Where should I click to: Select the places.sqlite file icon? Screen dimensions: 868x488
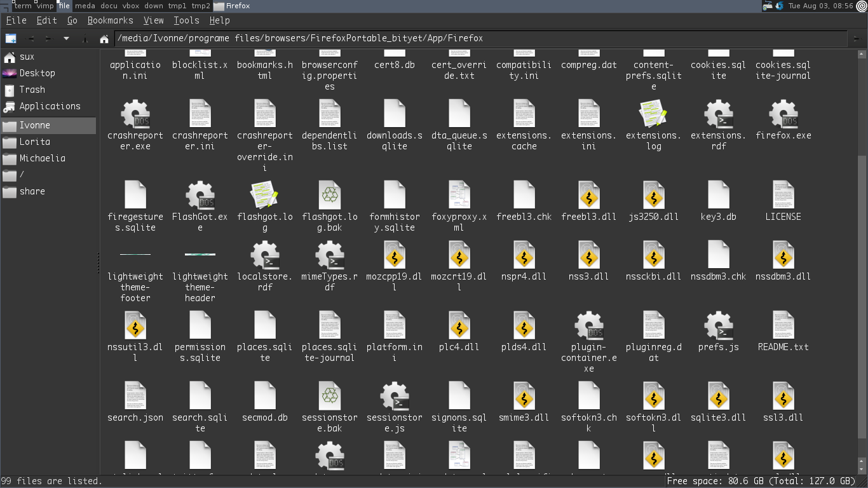click(265, 325)
